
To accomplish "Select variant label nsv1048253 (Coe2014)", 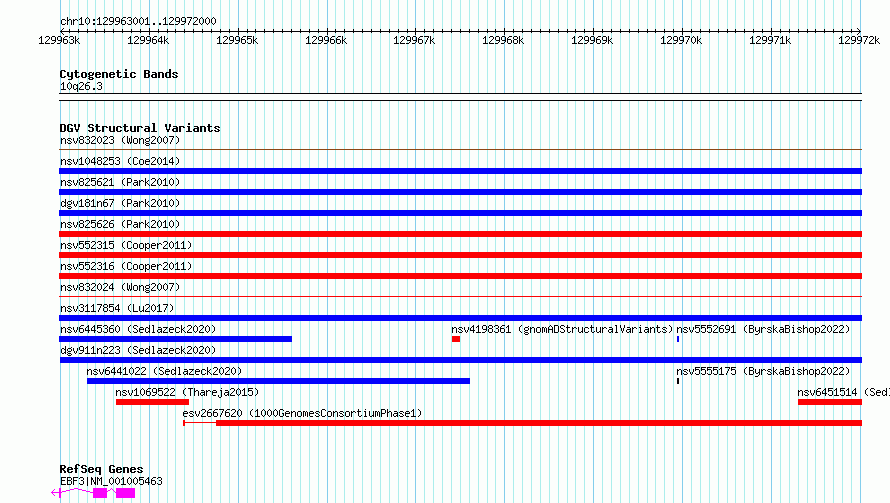I will click(x=120, y=161).
